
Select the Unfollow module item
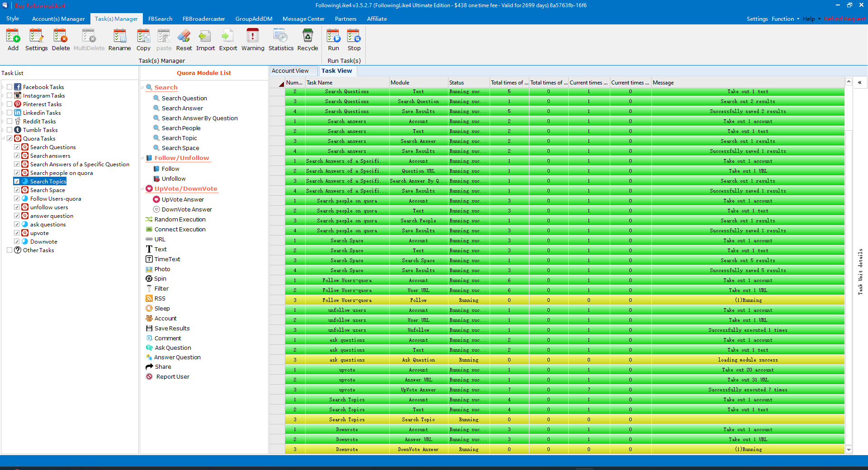(174, 179)
